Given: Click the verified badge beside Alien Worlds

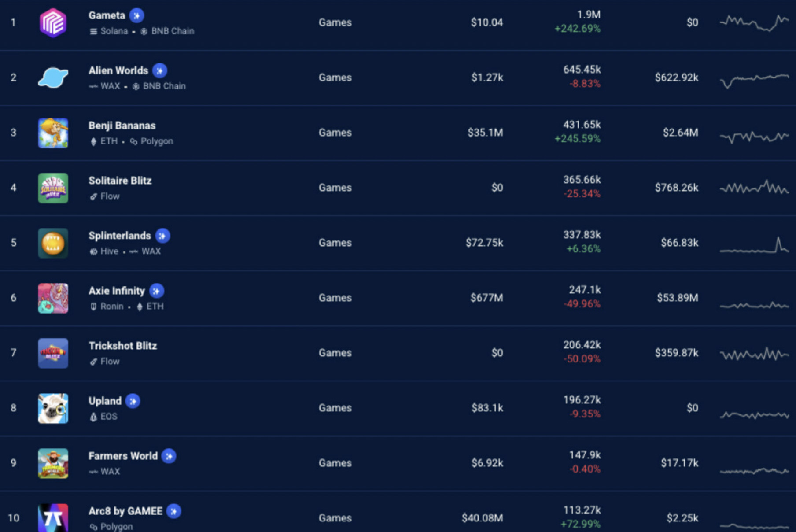Looking at the screenshot, I should click(x=160, y=71).
